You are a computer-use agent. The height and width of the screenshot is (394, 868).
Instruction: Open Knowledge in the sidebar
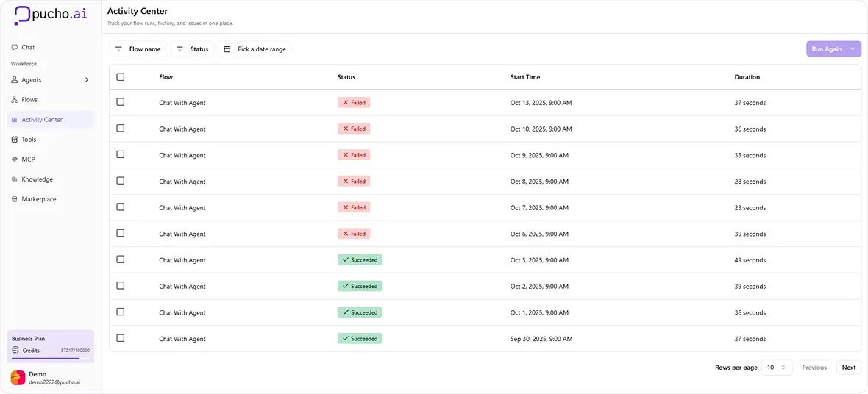coord(51,179)
